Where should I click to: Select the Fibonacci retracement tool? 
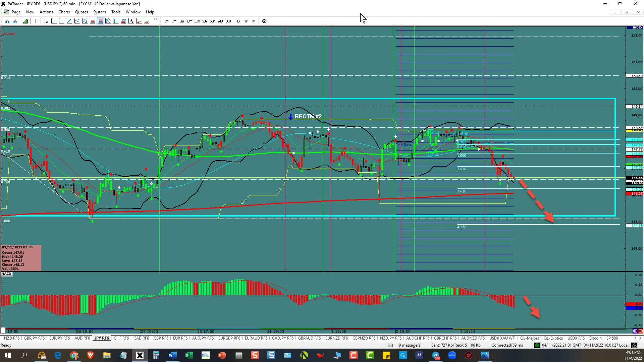pyautogui.click(x=92, y=21)
